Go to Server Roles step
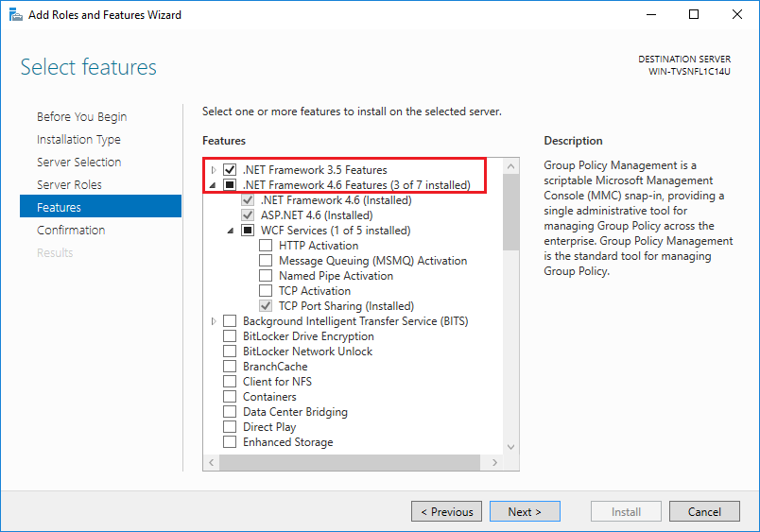Screen dimensions: 760x532 69,184
